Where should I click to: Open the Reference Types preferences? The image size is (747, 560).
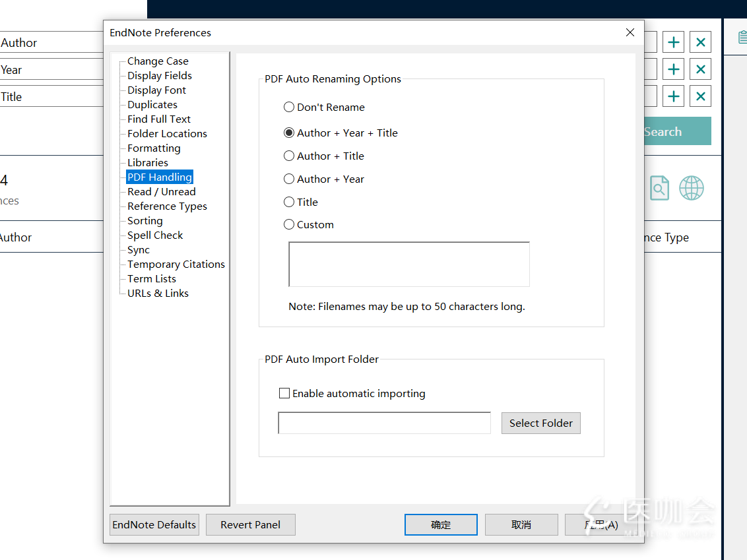[167, 206]
